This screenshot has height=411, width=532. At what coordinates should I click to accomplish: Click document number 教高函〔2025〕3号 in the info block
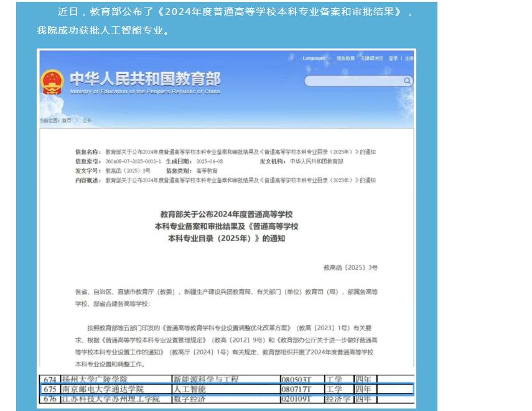(128, 170)
